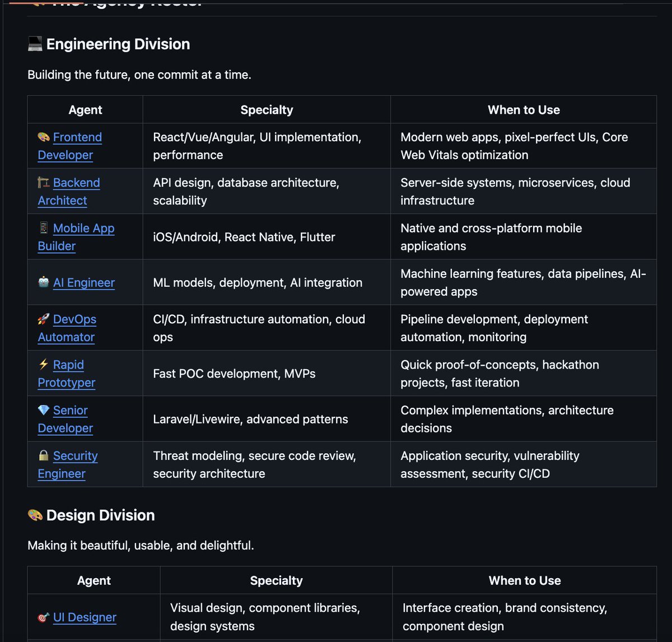Click the 'Complex implementations, architecture decisions' cell
The image size is (672, 642).
[x=524, y=418]
